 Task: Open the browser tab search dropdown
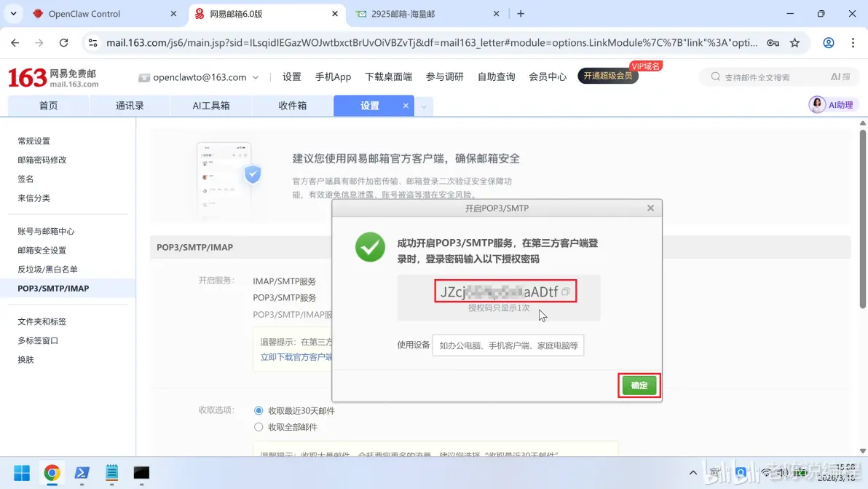click(13, 14)
